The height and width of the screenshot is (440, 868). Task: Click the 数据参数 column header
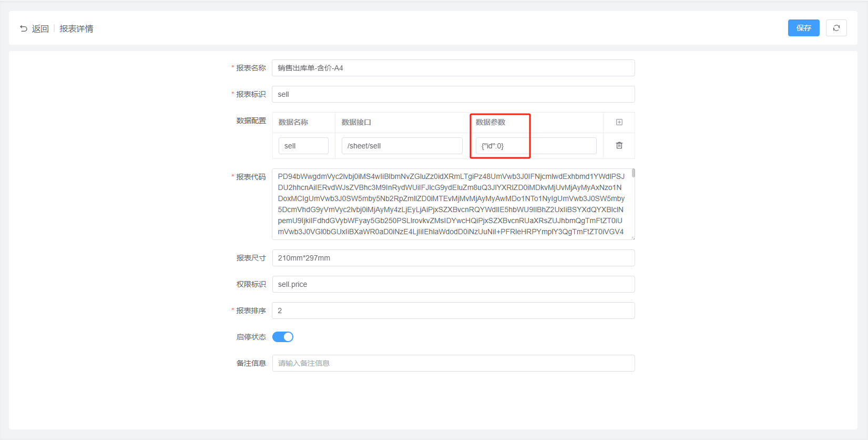tap(491, 122)
